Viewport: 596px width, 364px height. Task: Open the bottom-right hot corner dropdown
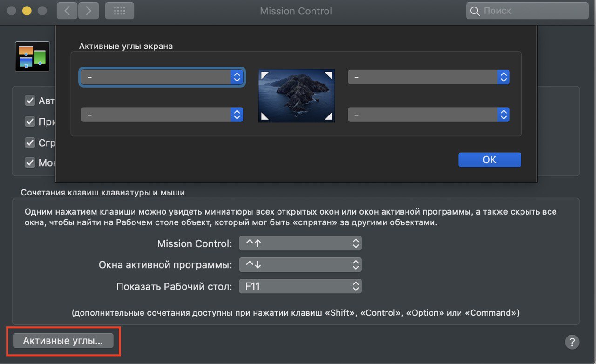(x=429, y=115)
